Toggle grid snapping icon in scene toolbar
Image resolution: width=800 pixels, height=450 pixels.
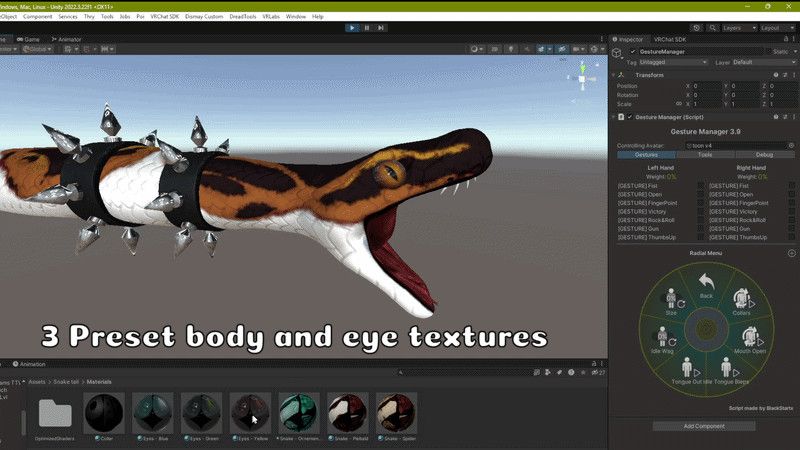point(70,49)
